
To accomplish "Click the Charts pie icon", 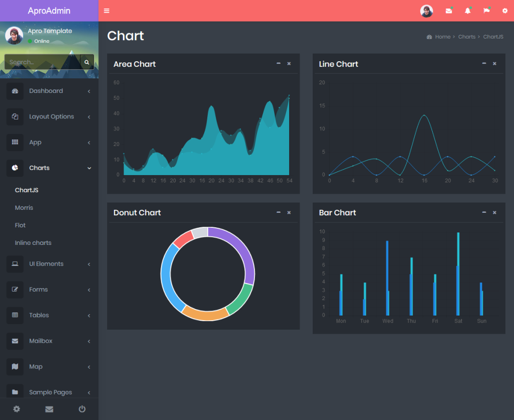I will [15, 168].
